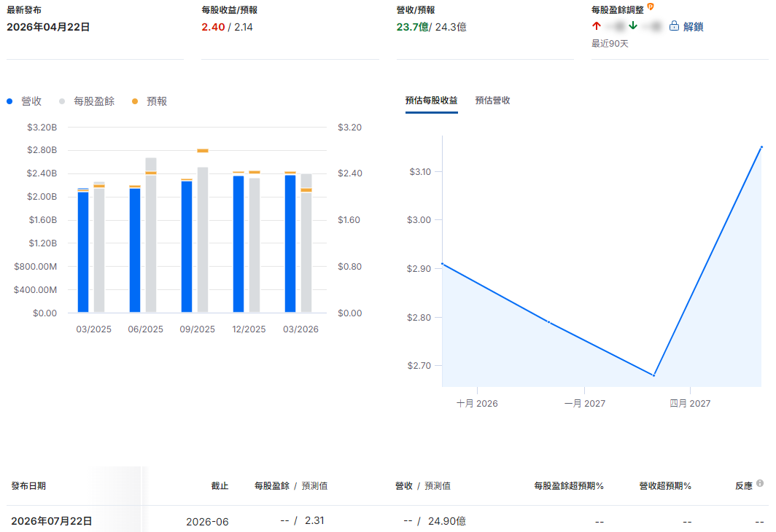Click the blue revenue bar for 03/2026
The height and width of the screenshot is (532, 776).
[x=290, y=243]
